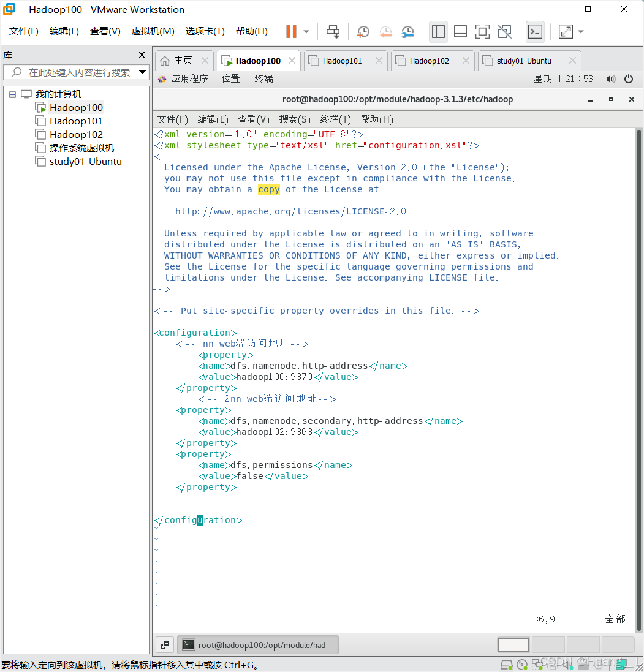Revert the virtual machine to its snapshot

(385, 31)
